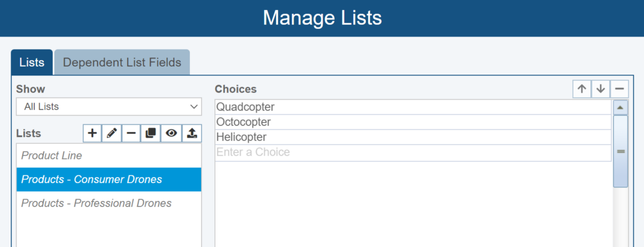Click the add list plus icon
Image resolution: width=644 pixels, height=247 pixels.
point(92,133)
